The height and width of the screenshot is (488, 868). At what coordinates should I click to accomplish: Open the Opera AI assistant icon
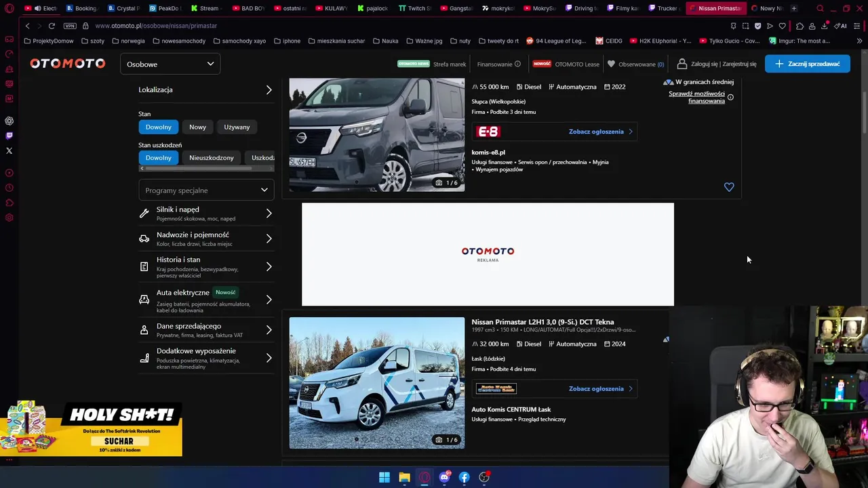point(840,26)
